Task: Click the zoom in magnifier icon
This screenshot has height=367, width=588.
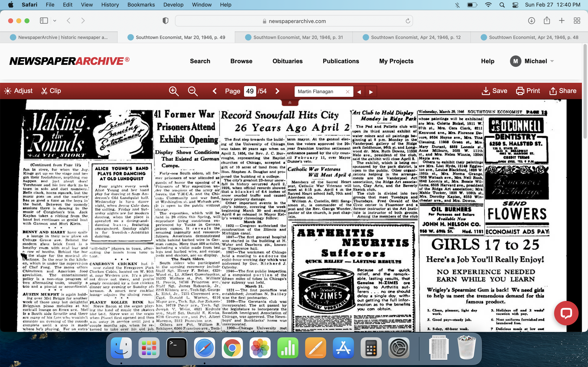Action: [x=174, y=91]
